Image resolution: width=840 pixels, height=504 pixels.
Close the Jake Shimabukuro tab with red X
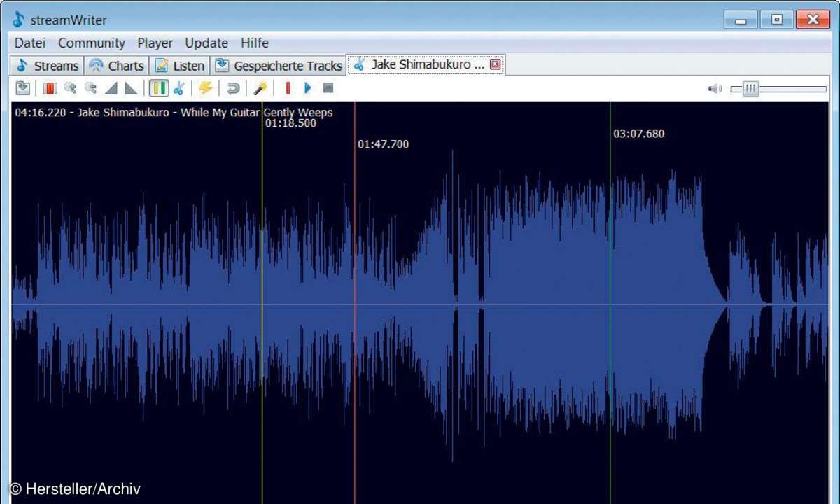(496, 64)
